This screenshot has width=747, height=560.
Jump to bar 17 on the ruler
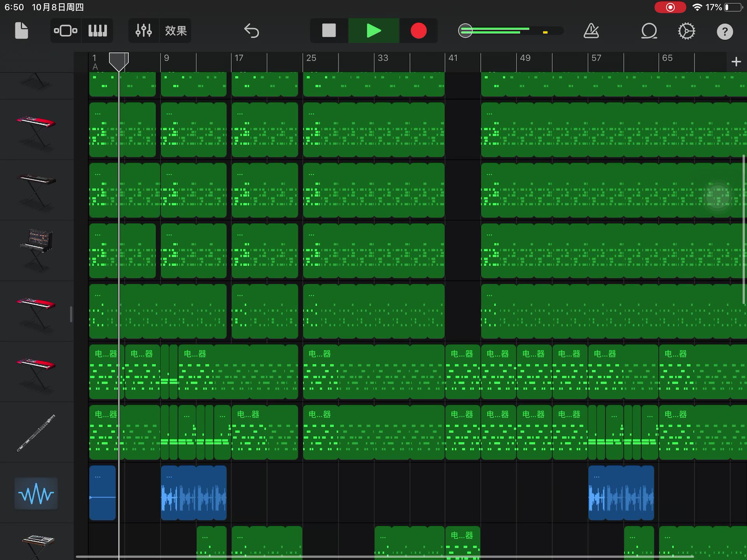click(x=239, y=58)
